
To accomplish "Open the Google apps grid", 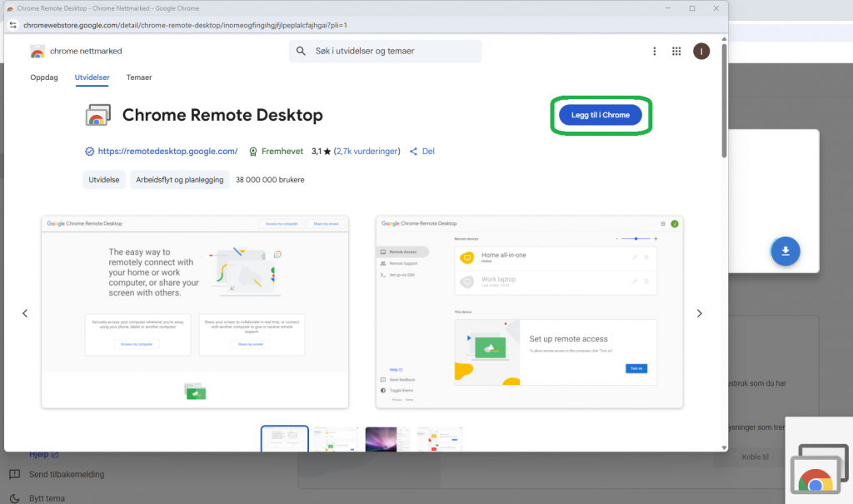I will 676,51.
